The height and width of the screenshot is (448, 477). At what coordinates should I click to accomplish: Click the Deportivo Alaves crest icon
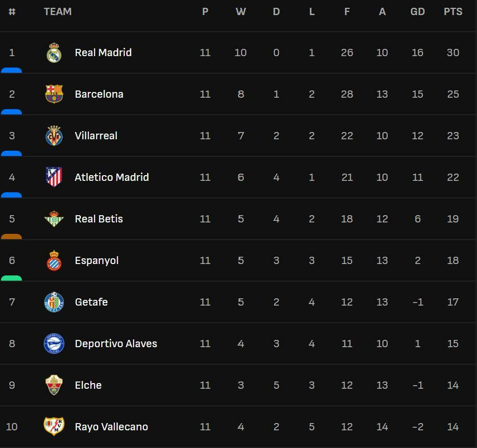tap(54, 344)
